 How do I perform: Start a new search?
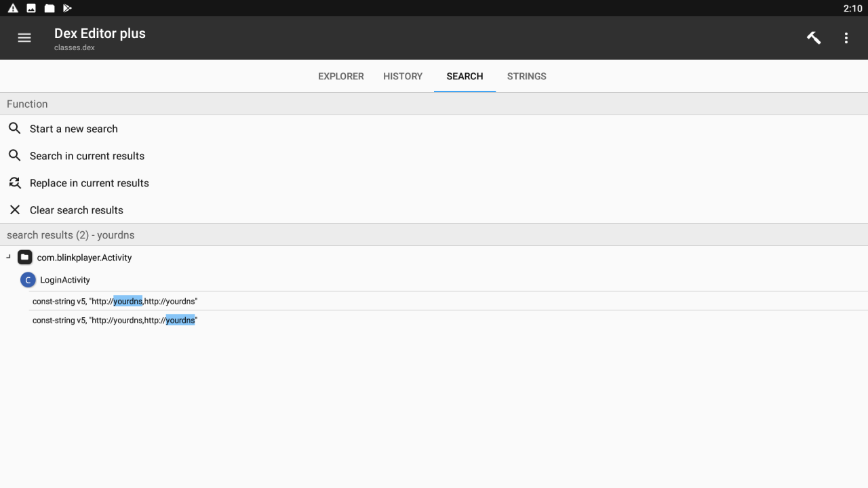pyautogui.click(x=73, y=129)
